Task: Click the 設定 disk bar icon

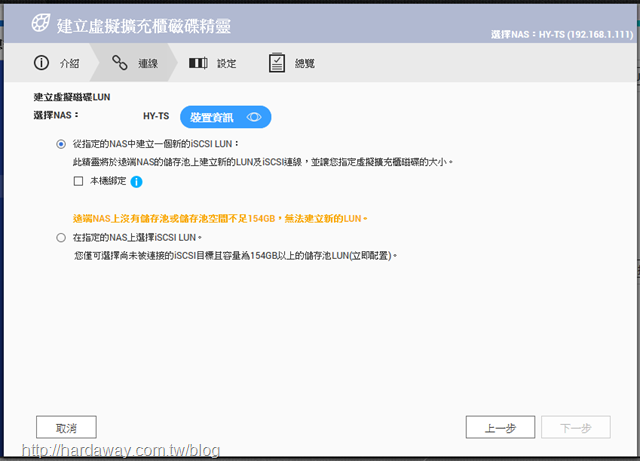Action: 198,63
